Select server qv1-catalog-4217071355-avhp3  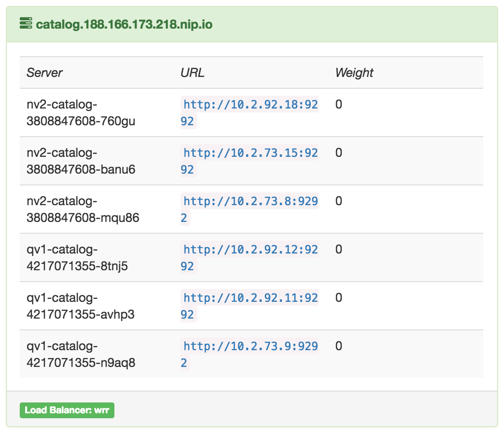80,306
